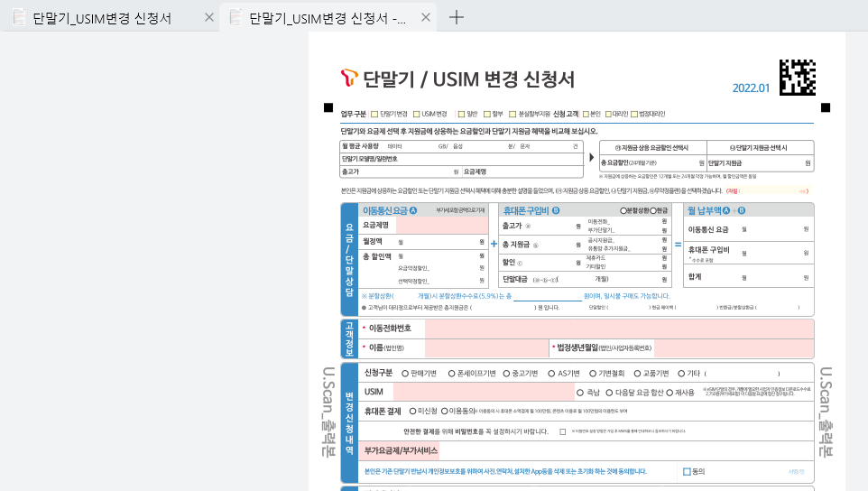The width and height of the screenshot is (868, 491).
Task: Click the 총 요금할인 amount cell
Action: 653,163
